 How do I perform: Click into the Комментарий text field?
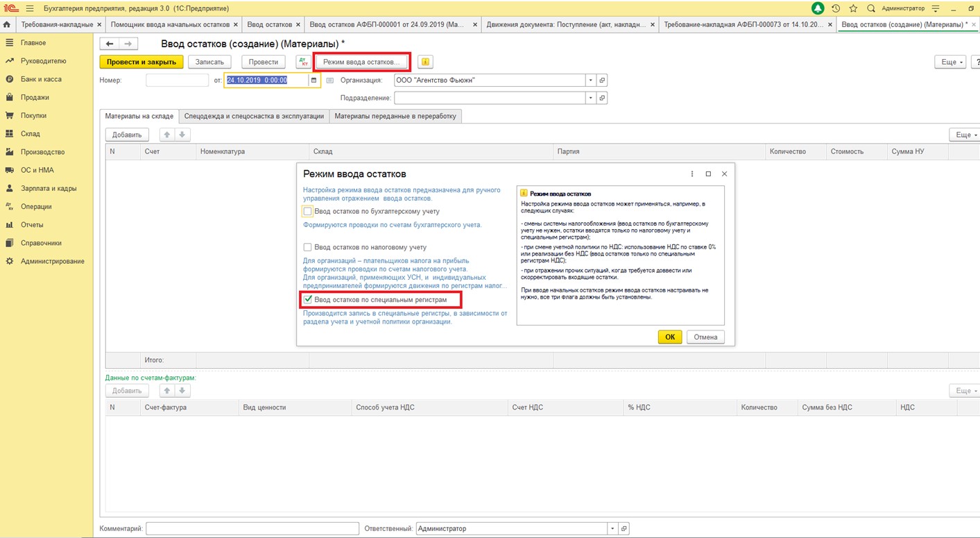(252, 529)
